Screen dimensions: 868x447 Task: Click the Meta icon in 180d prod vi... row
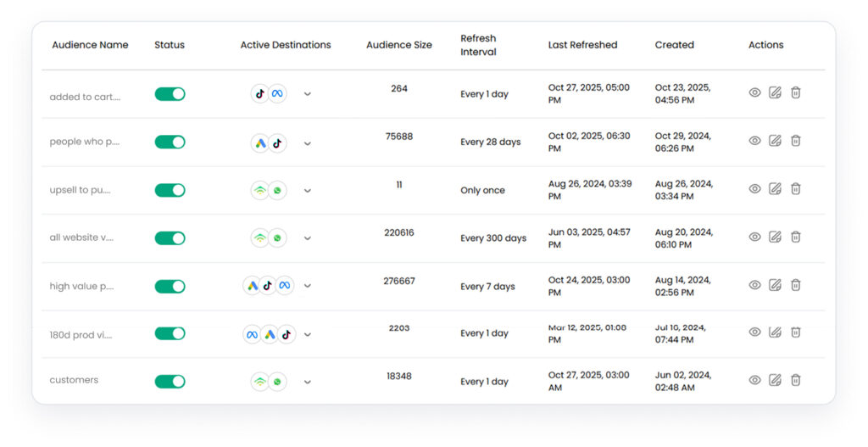252,335
